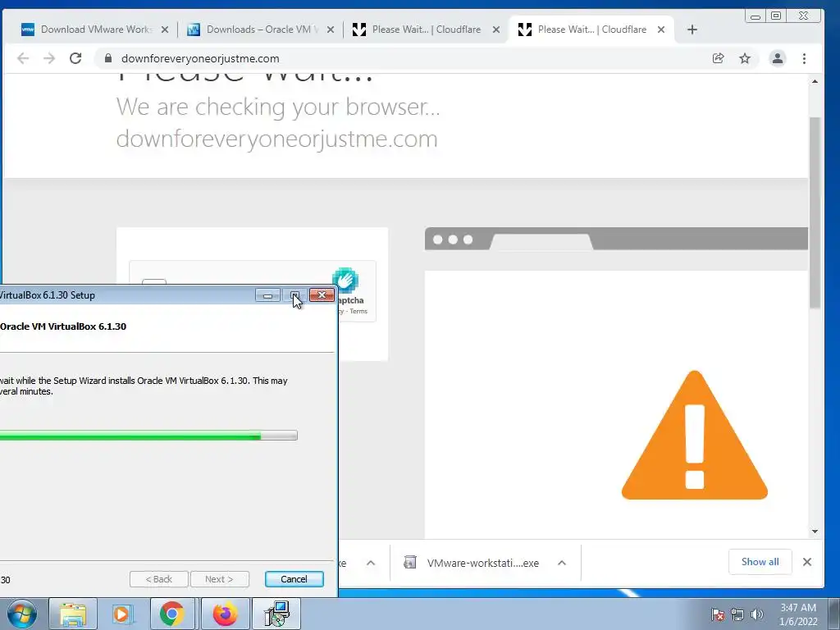
Task: Switch to Downloads – Oracle VM tab
Action: coord(260,30)
